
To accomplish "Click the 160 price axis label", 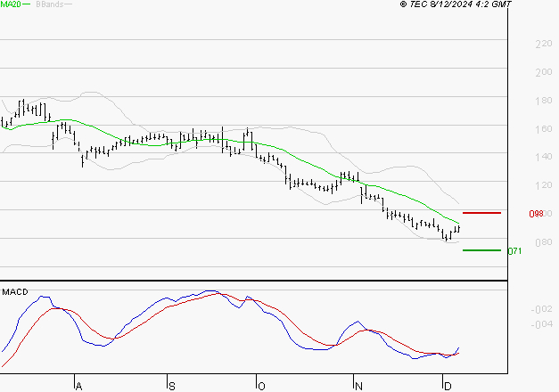I will click(544, 128).
